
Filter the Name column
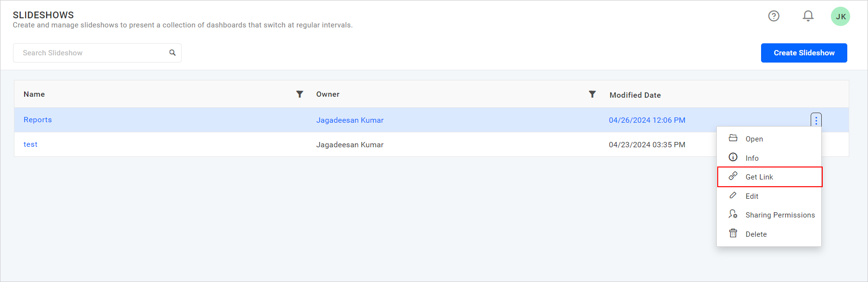pyautogui.click(x=300, y=94)
